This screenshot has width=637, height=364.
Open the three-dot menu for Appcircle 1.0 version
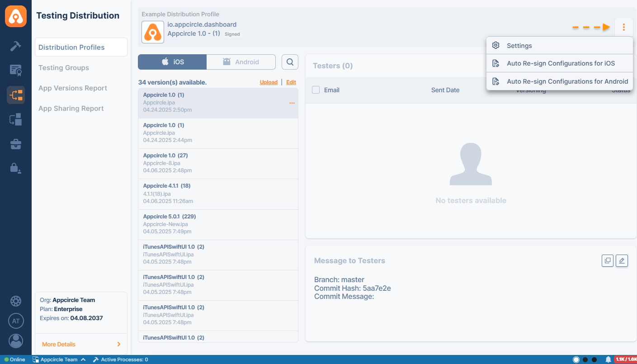(x=292, y=103)
